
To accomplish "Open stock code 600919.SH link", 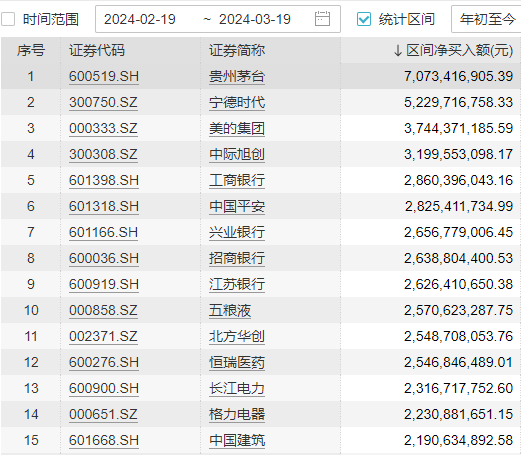I will [104, 284].
